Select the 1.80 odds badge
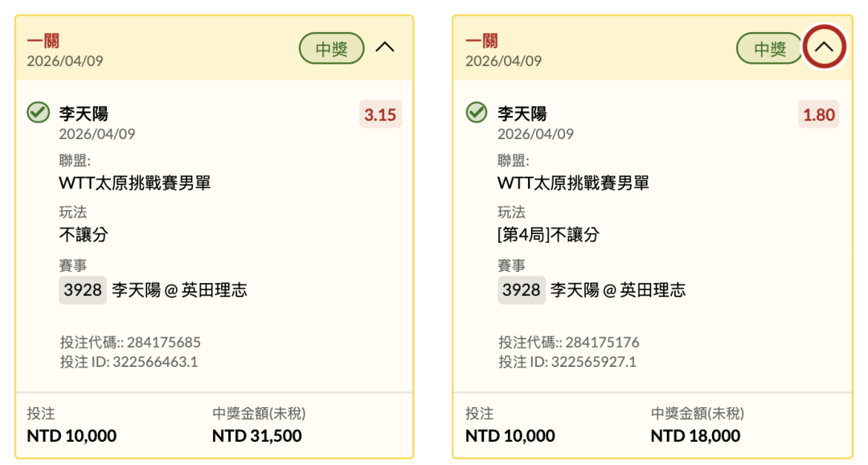 [x=819, y=115]
